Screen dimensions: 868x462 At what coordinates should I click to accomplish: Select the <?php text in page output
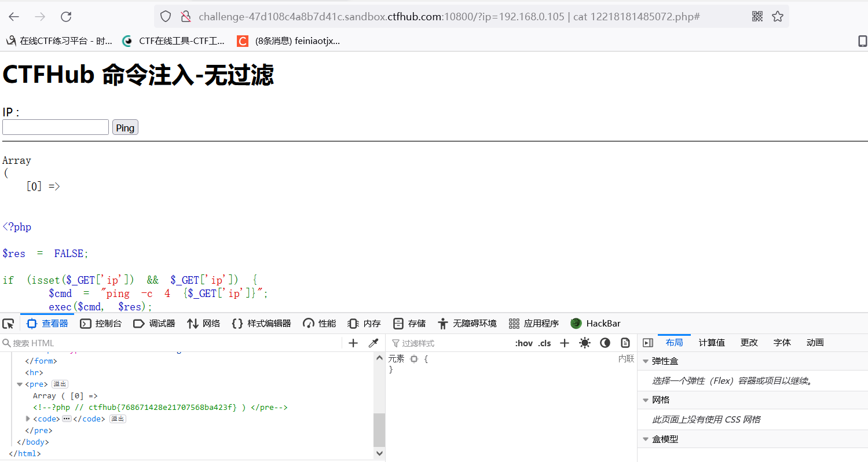click(x=17, y=227)
